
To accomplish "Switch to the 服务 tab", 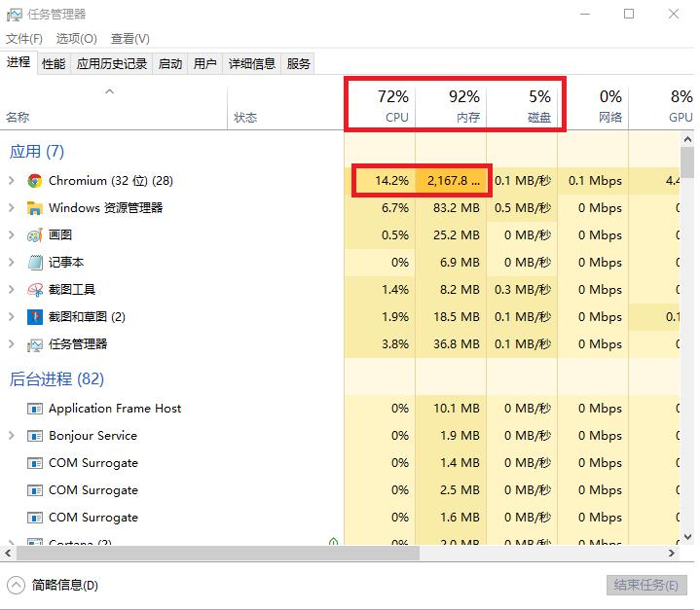I will tap(298, 64).
